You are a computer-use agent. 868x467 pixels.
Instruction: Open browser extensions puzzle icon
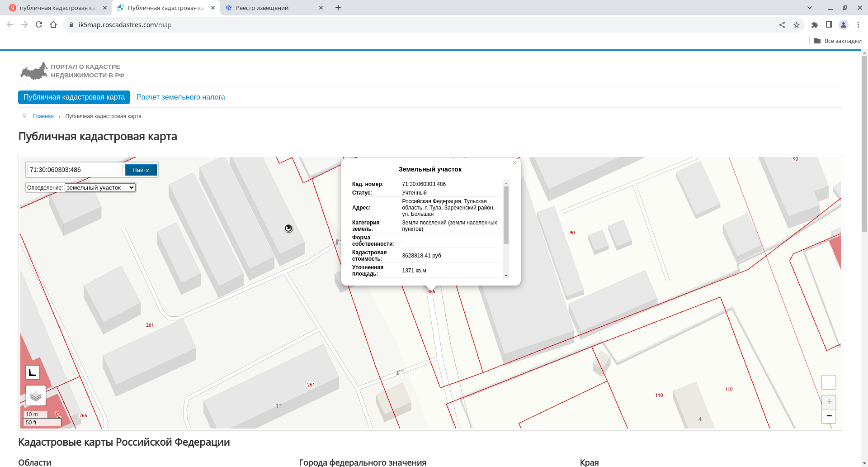pos(815,25)
